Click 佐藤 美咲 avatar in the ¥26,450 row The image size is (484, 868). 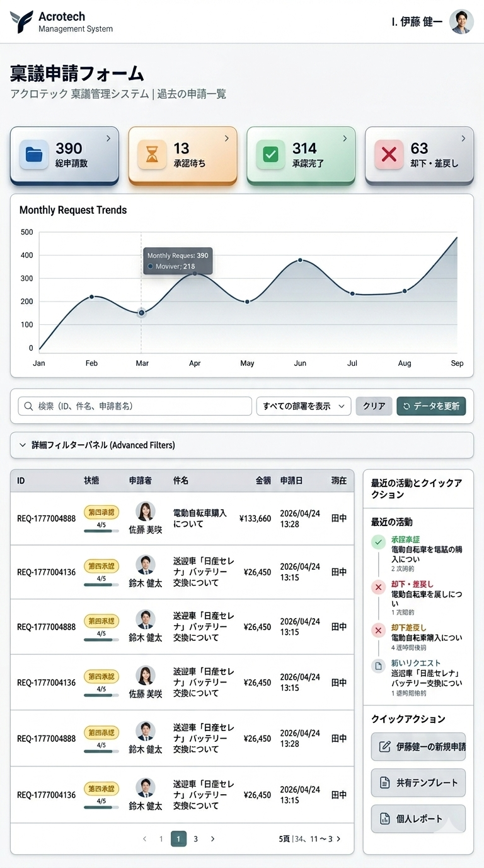click(x=146, y=676)
